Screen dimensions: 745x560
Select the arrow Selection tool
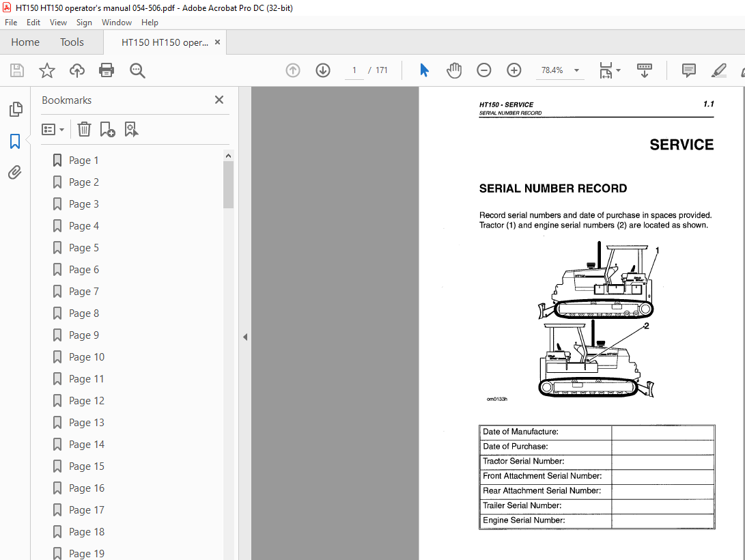424,70
